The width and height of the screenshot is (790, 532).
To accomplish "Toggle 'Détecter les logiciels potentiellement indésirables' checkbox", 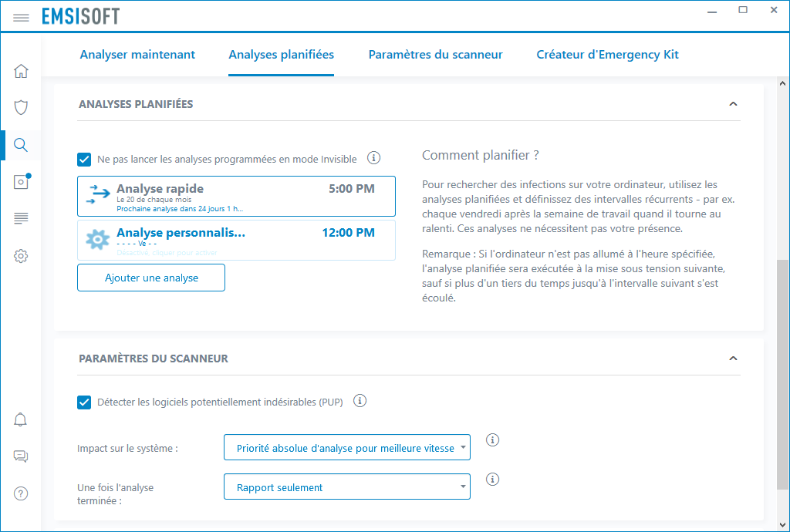I will click(x=84, y=402).
